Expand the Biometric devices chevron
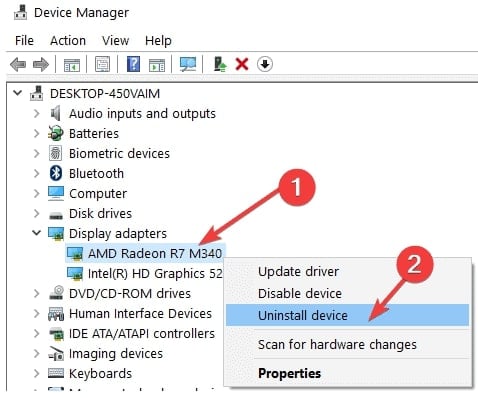 [x=37, y=153]
